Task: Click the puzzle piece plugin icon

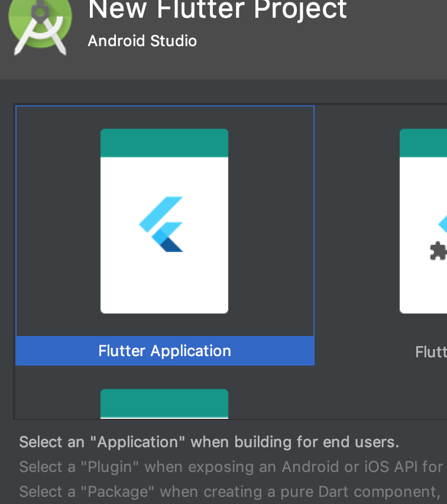Action: tap(438, 251)
